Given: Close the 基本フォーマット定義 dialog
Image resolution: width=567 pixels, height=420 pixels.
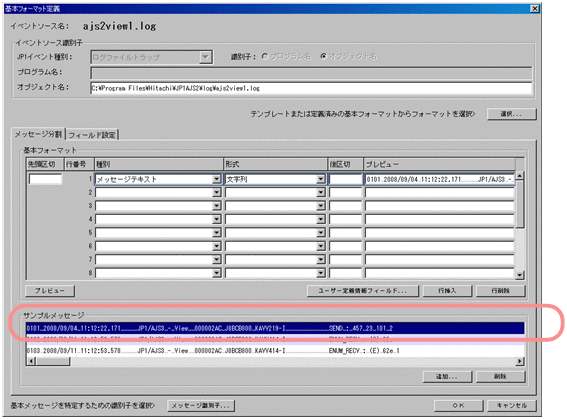Looking at the screenshot, I should (534, 8).
